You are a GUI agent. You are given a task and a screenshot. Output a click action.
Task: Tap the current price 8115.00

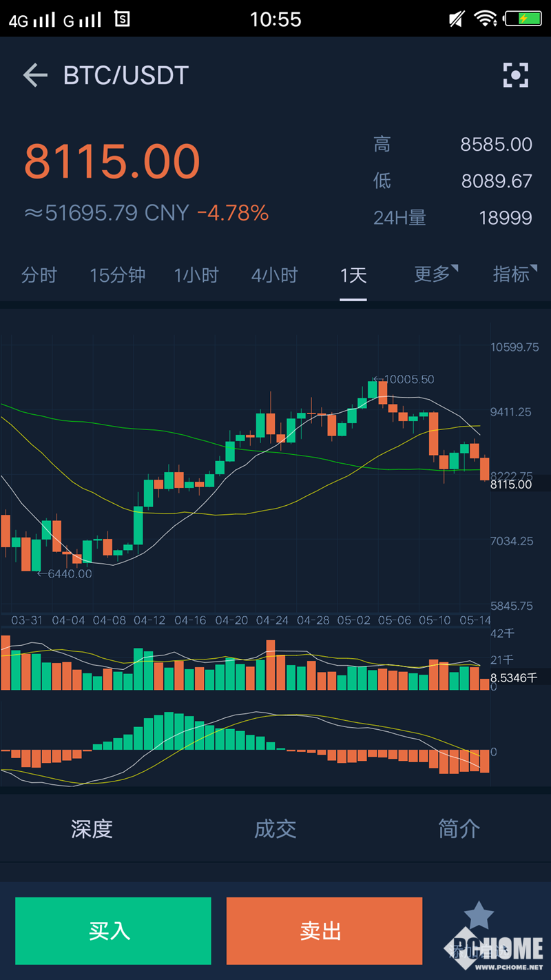112,161
